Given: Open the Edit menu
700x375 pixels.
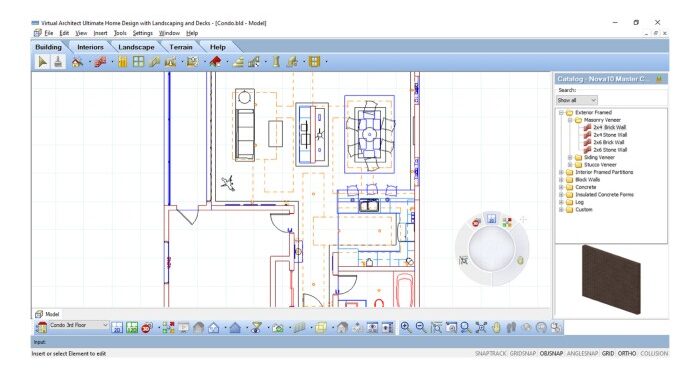Looking at the screenshot, I should tap(64, 33).
